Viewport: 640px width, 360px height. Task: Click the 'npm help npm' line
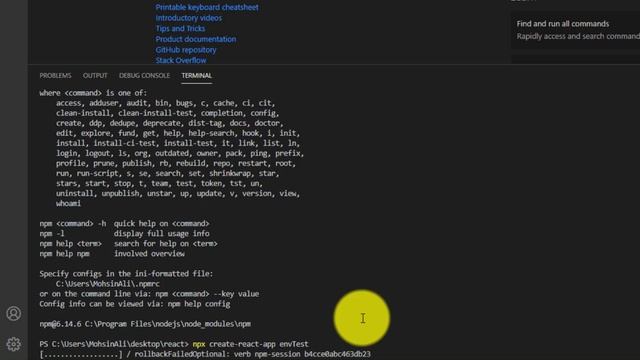pyautogui.click(x=112, y=253)
